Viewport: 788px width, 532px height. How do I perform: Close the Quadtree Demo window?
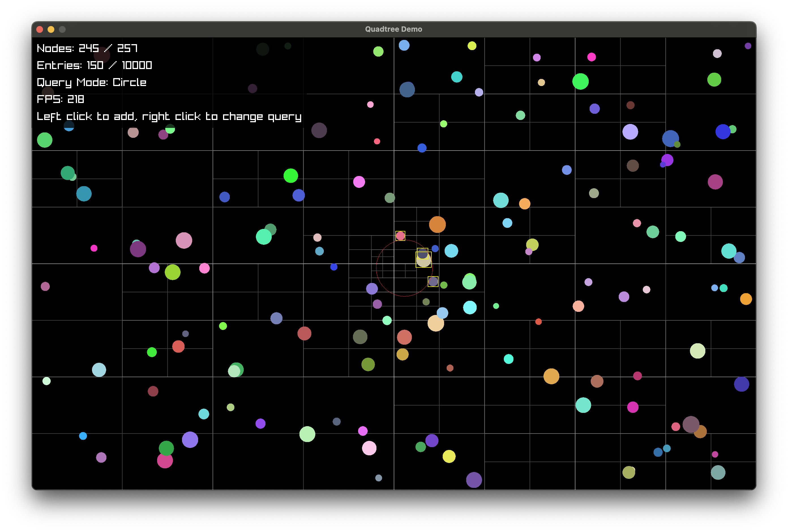(40, 29)
